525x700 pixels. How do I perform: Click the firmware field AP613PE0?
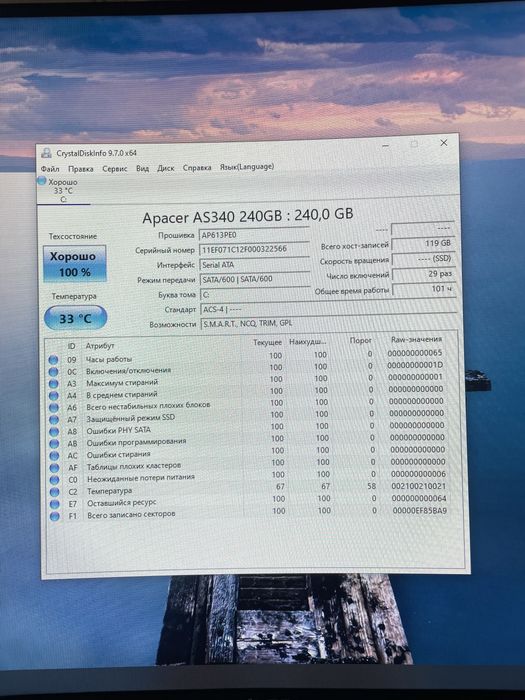point(254,234)
